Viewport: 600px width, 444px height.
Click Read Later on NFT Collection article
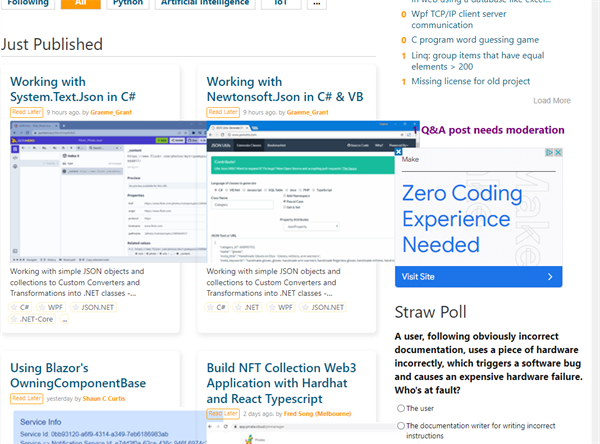coord(223,414)
